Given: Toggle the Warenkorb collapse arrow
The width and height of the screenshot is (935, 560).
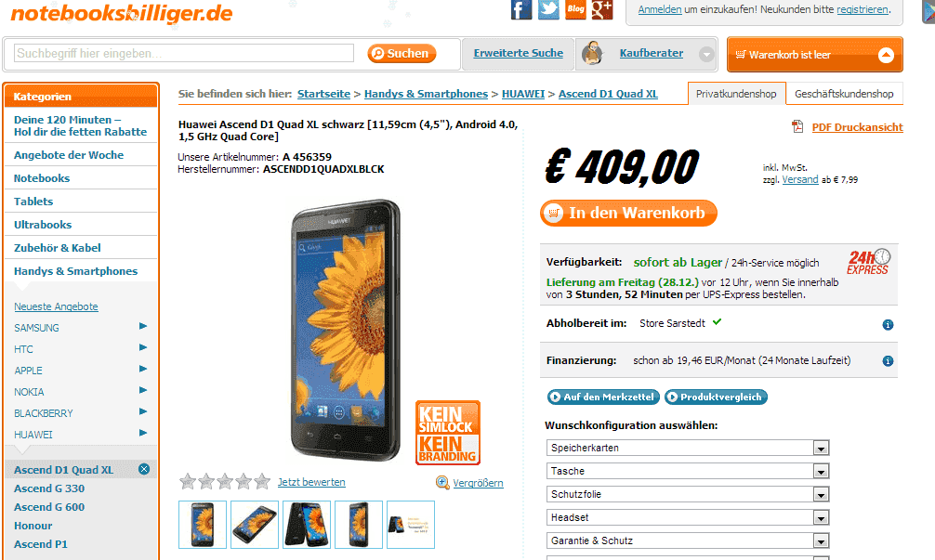Looking at the screenshot, I should (886, 55).
